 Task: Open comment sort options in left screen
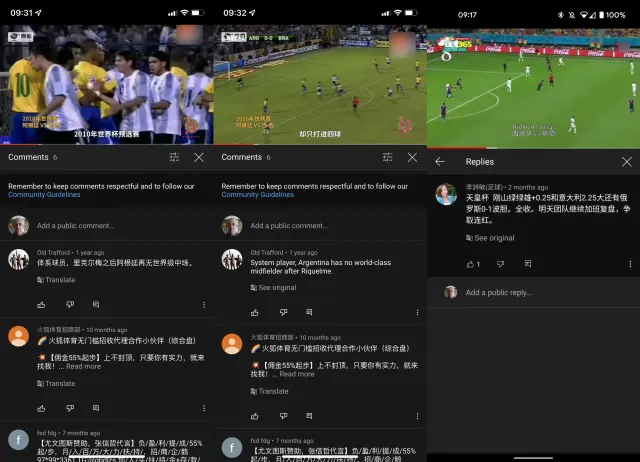point(174,157)
